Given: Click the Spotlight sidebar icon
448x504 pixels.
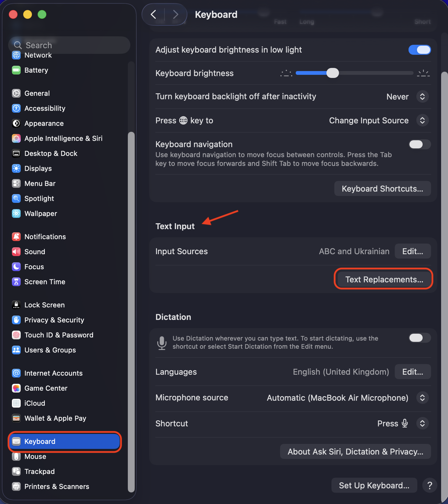Looking at the screenshot, I should [x=16, y=198].
